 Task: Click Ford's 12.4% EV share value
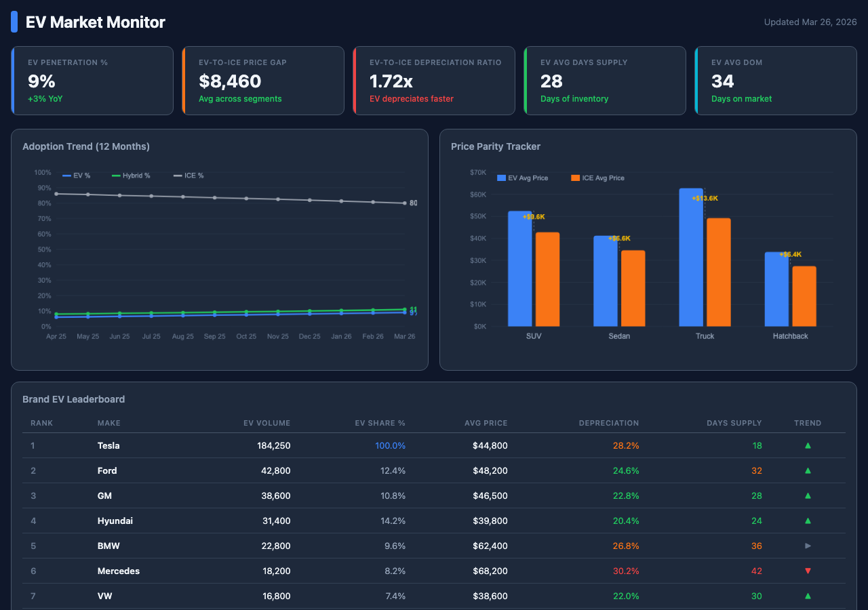tap(393, 471)
